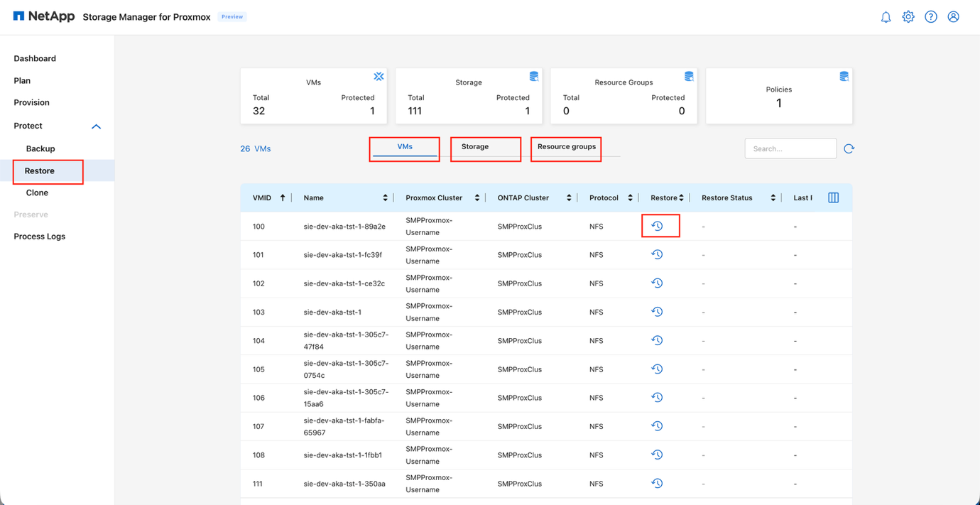Click the Search input field

[x=790, y=148]
